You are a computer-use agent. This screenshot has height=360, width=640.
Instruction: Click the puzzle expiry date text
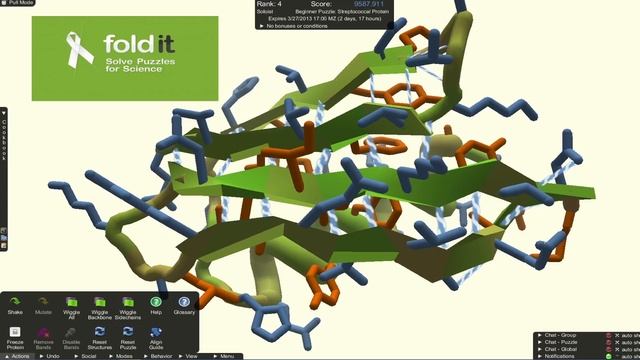324,19
